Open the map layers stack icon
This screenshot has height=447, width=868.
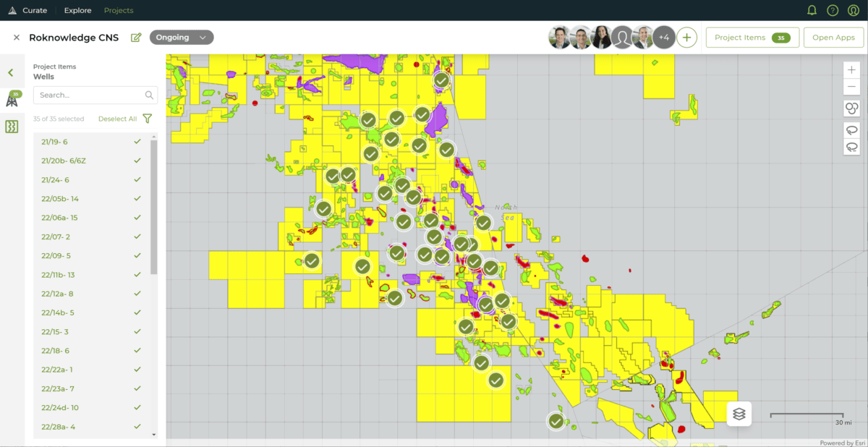tap(739, 414)
